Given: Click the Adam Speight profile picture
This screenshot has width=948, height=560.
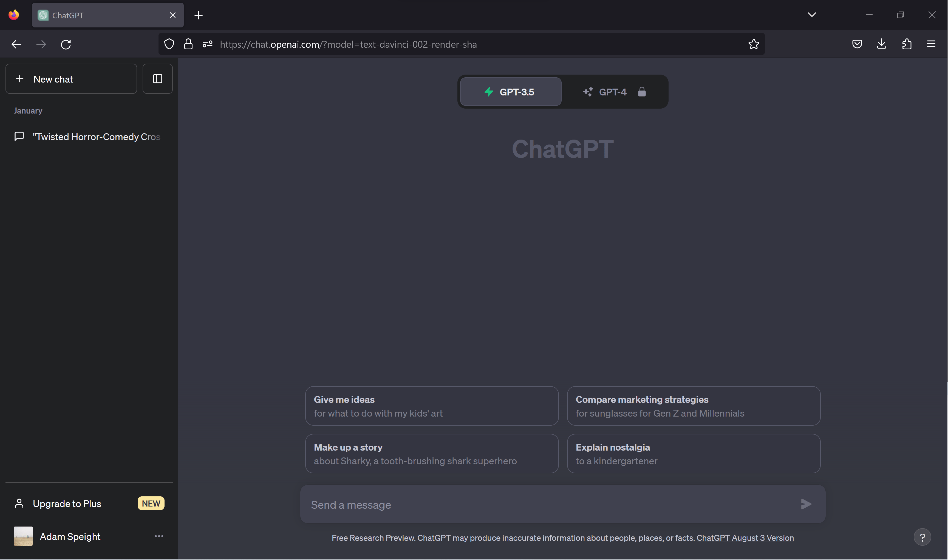Looking at the screenshot, I should (23, 536).
